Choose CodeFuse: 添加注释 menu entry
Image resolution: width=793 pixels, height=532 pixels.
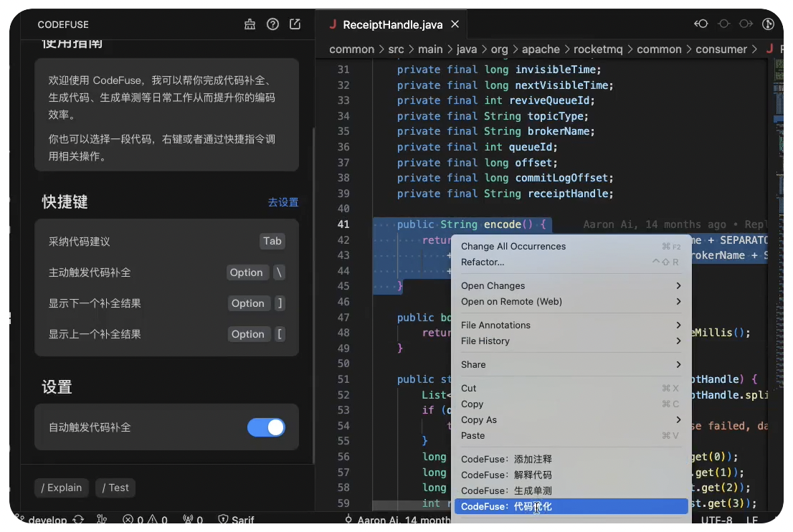(571, 459)
